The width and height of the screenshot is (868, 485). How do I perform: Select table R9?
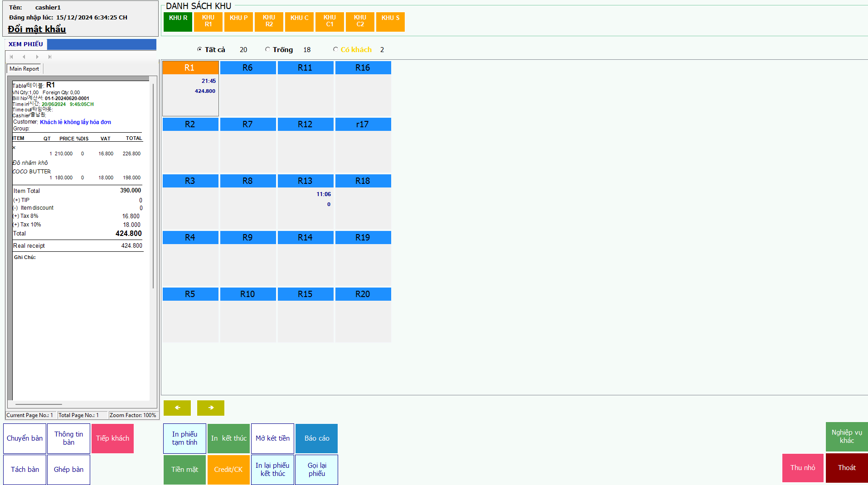(248, 258)
